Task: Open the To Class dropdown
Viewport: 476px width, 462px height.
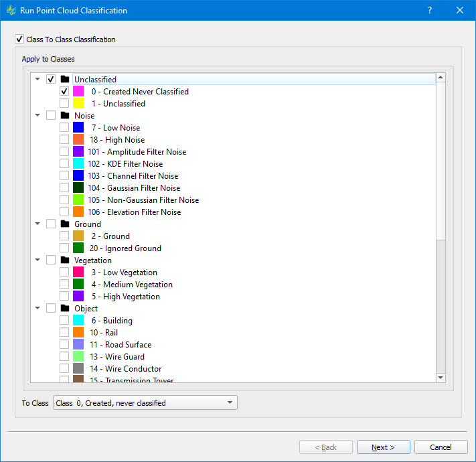Action: click(145, 403)
